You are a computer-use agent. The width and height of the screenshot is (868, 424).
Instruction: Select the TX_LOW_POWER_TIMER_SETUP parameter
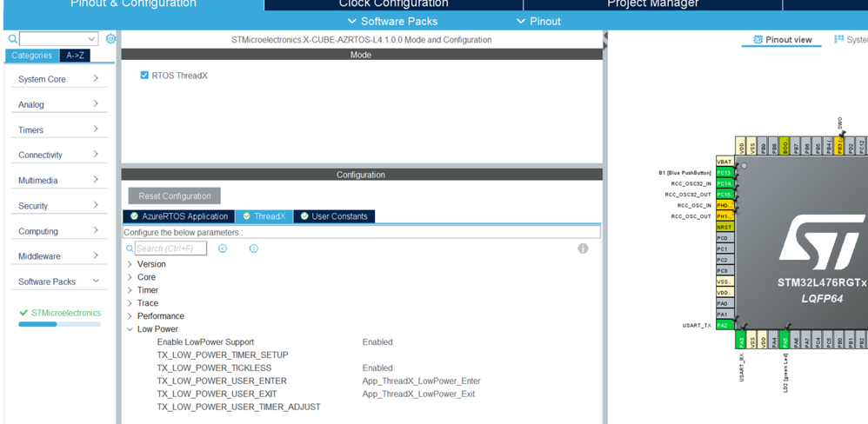click(223, 354)
